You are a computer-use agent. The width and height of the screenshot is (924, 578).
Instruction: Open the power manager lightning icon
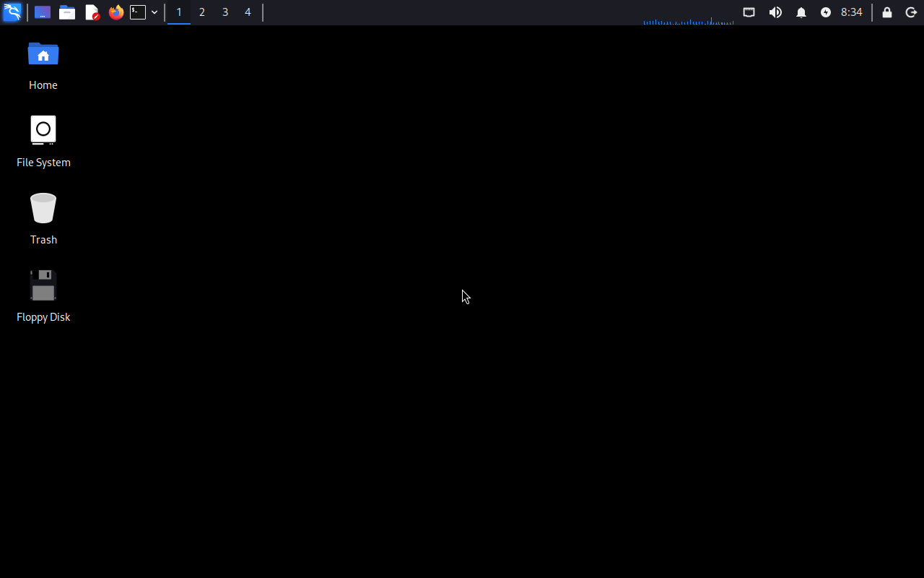tap(826, 12)
